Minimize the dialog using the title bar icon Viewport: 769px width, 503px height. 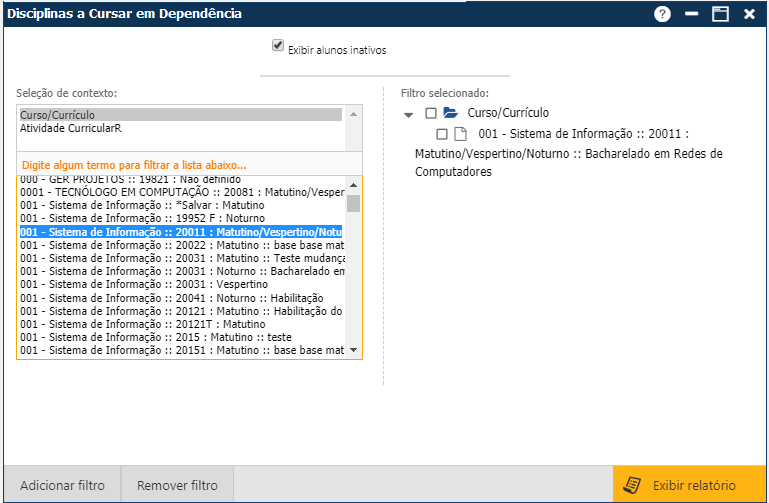[691, 14]
